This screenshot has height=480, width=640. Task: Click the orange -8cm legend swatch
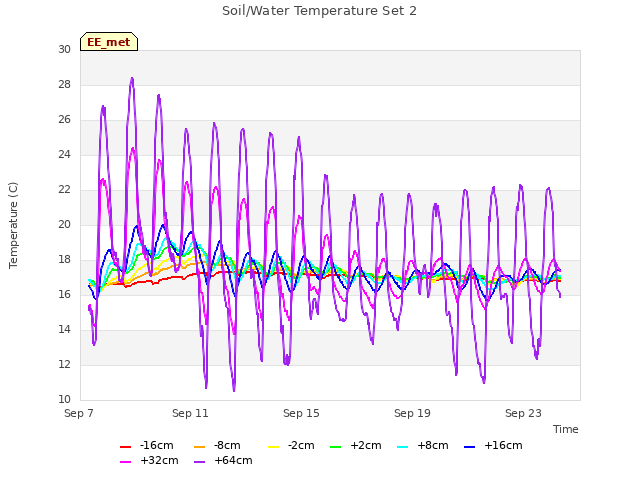(200, 447)
